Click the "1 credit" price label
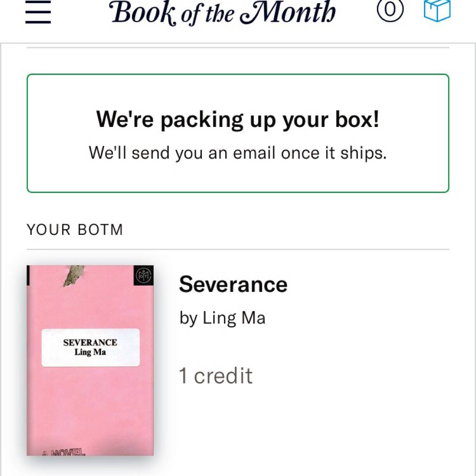The height and width of the screenshot is (476, 476). [216, 376]
